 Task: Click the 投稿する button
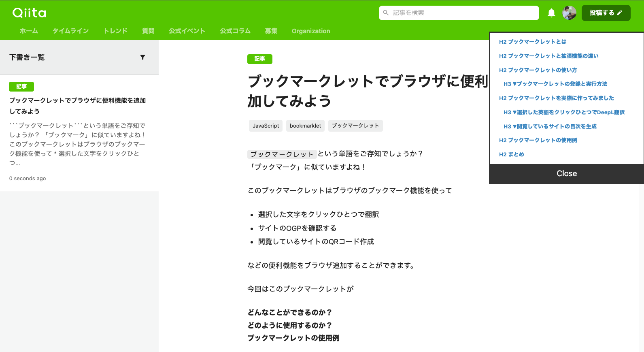click(x=606, y=13)
